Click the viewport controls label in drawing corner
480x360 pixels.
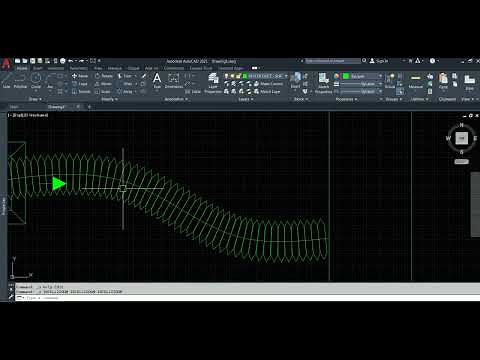click(x=28, y=115)
